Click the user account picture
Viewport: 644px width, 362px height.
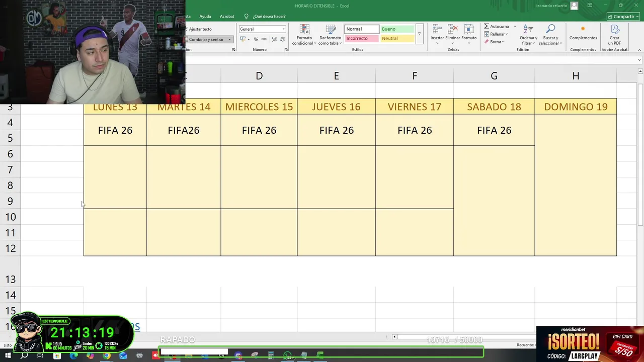point(574,6)
